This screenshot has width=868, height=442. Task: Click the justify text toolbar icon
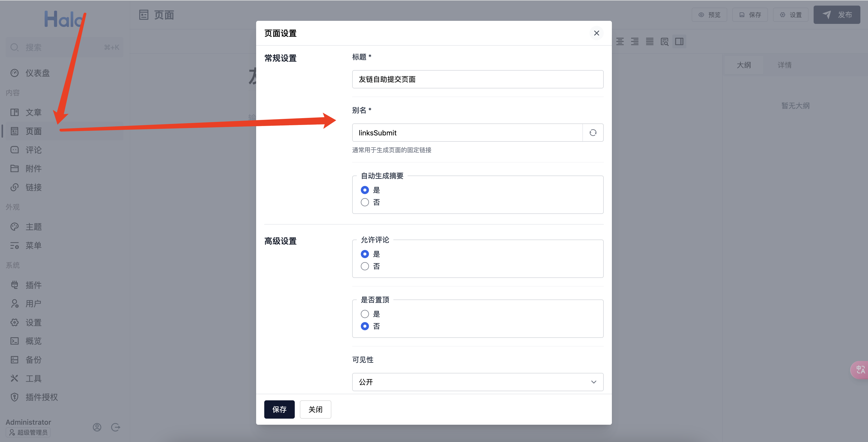[x=650, y=41]
